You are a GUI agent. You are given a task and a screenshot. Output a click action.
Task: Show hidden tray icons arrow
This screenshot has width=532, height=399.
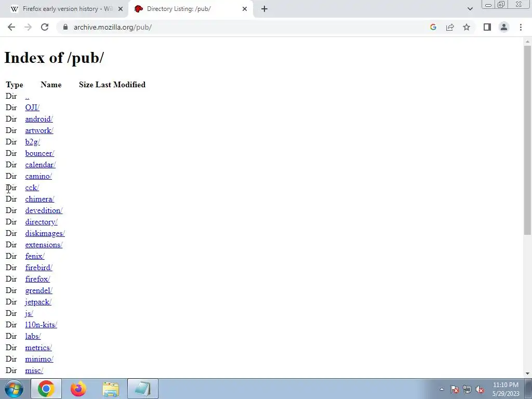point(442,389)
